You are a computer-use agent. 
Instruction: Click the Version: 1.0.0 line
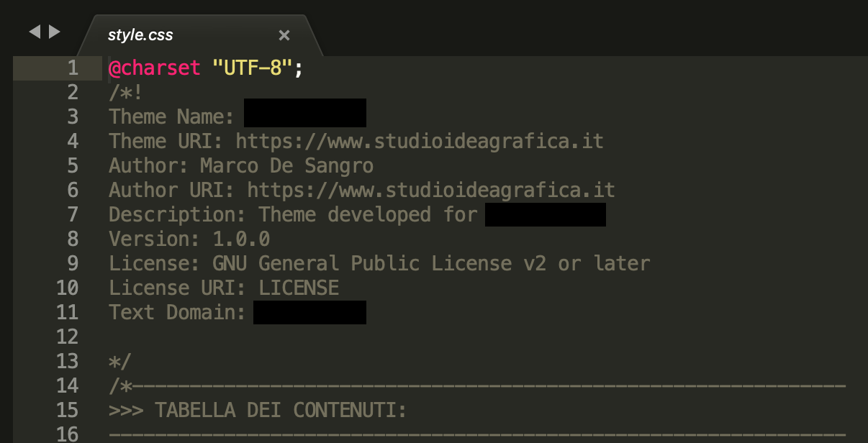189,239
